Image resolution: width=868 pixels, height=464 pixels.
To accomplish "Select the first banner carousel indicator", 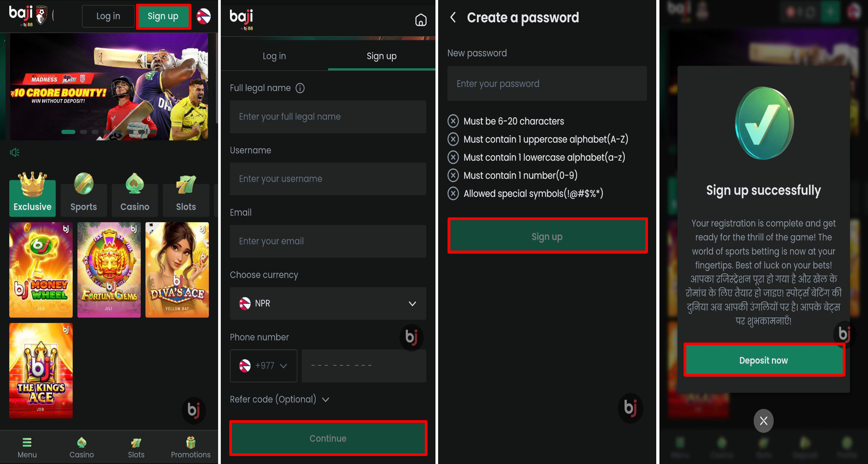I will coord(68,132).
